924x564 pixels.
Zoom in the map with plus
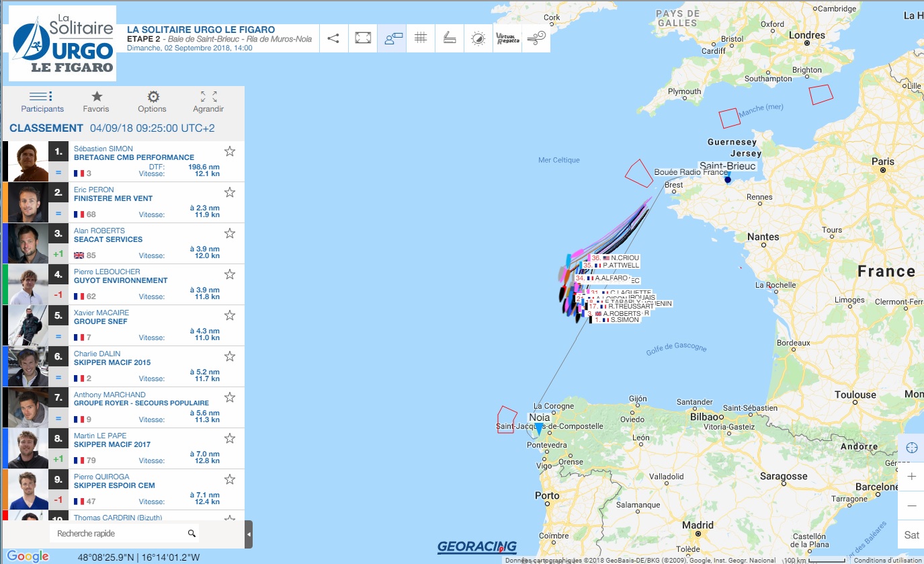(x=911, y=477)
